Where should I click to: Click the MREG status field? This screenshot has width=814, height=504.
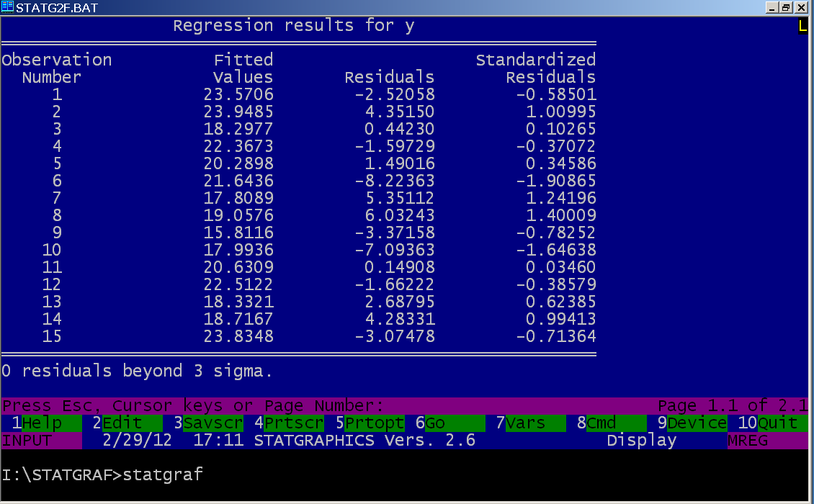coord(768,441)
